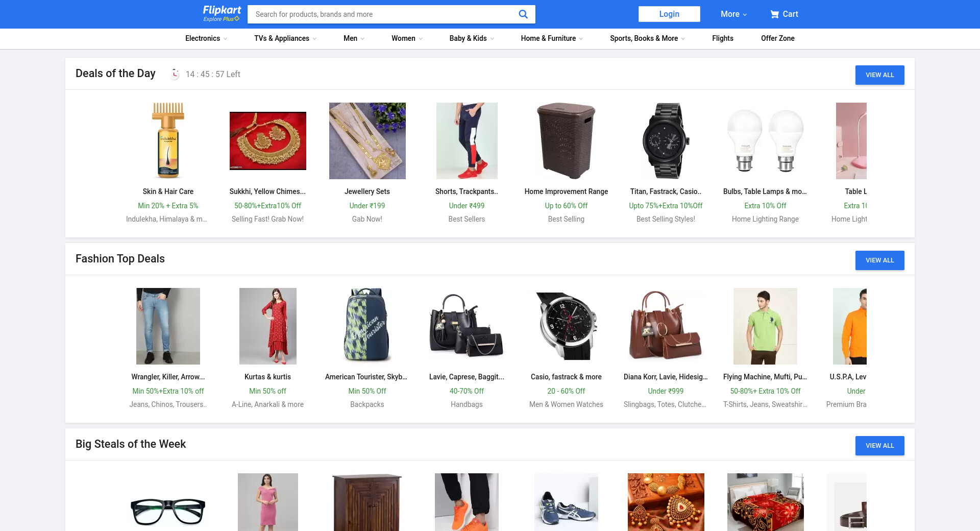Open the American Tourister backpack image
This screenshot has width=980, height=531.
point(367,326)
